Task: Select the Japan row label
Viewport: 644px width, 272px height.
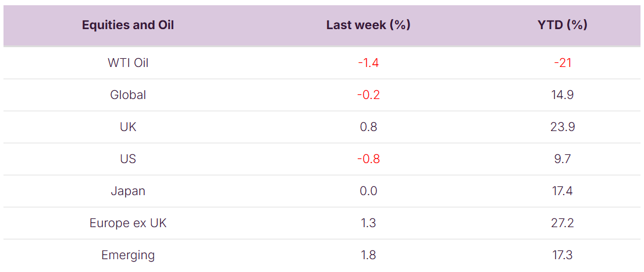Action: 128,191
